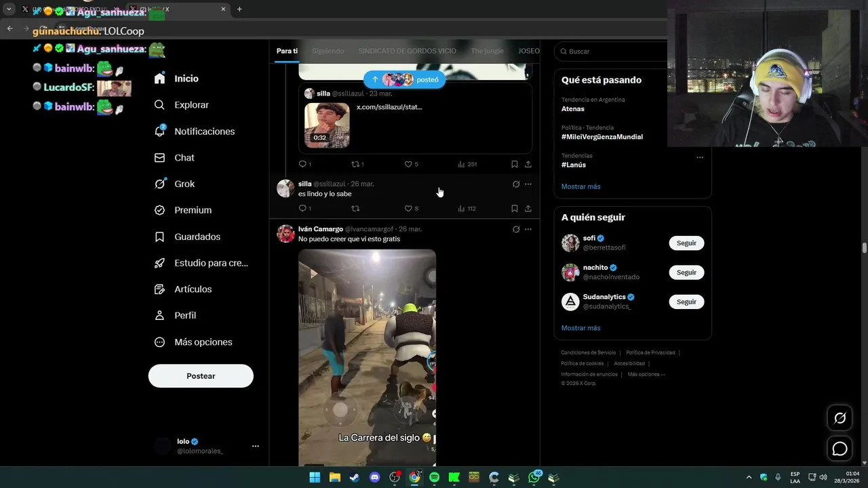Open Spotify from taskbar

434,477
